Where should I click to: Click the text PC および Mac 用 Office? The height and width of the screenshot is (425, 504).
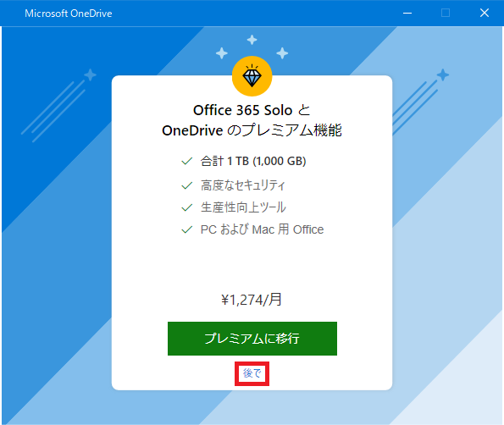click(x=262, y=229)
